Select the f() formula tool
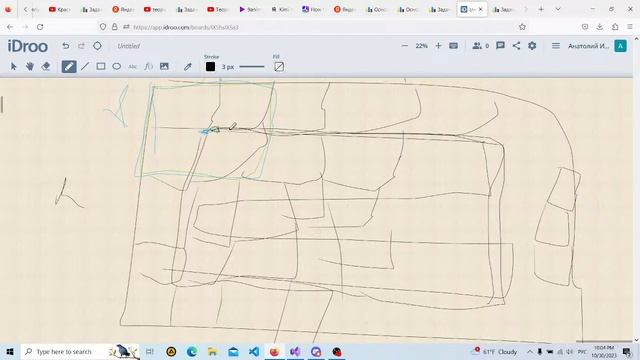 point(148,66)
